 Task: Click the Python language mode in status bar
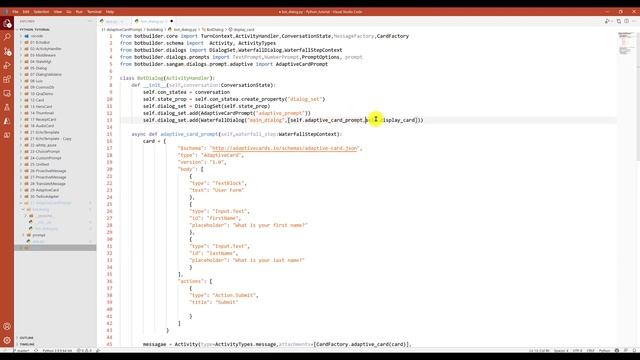tap(604, 351)
